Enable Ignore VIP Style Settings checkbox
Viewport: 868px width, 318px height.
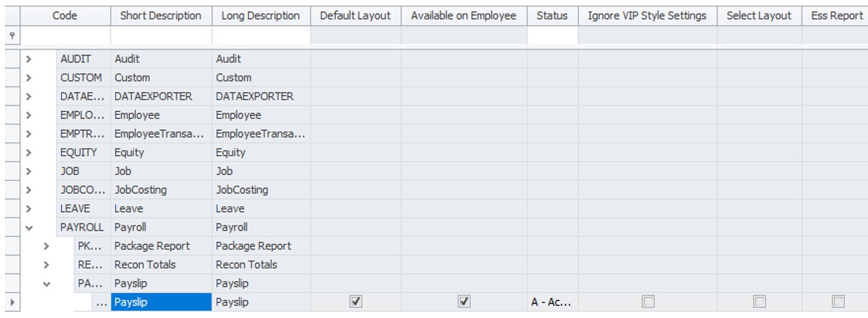pyautogui.click(x=648, y=302)
